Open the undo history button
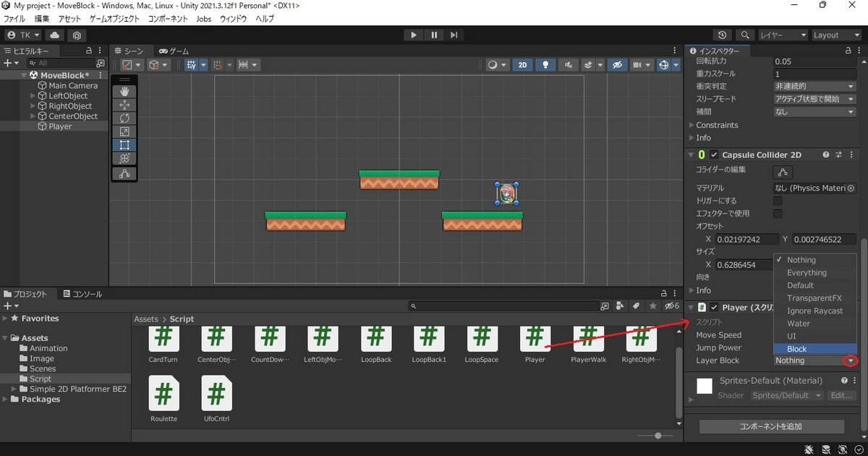Viewport: 868px width, 456px height. coord(723,35)
